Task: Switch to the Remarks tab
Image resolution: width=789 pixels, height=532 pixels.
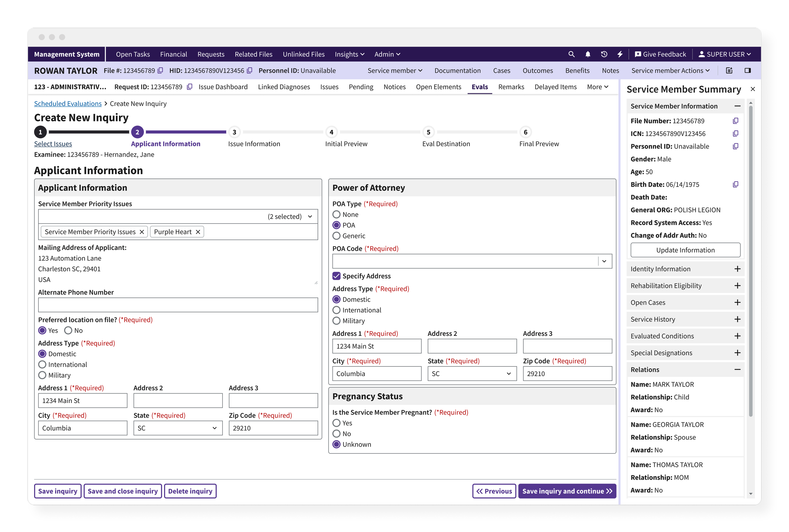Action: (511, 87)
